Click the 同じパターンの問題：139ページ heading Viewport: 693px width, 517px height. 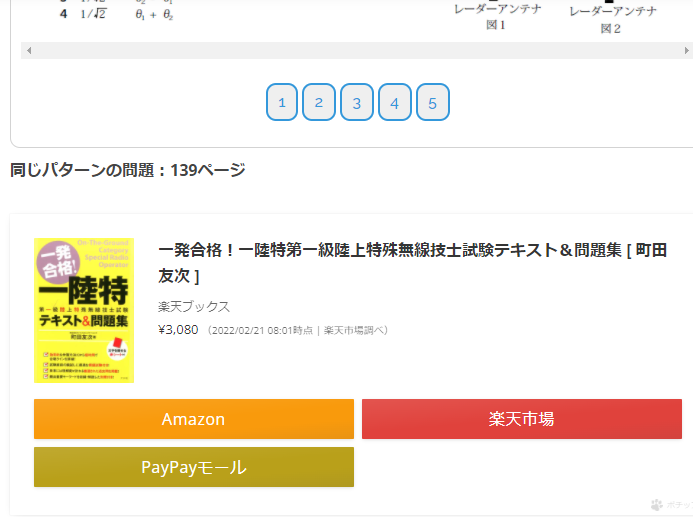127,170
